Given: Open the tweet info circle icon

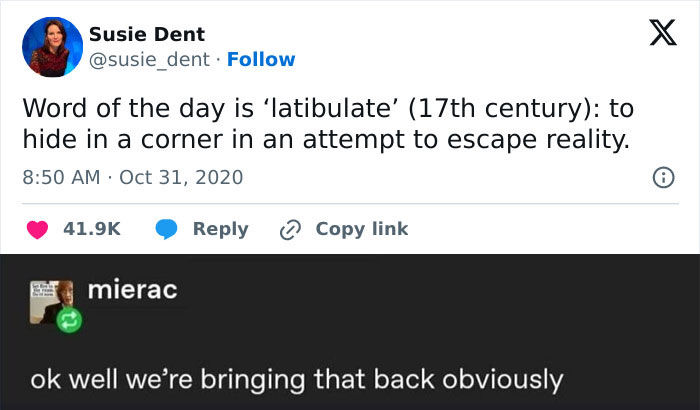Looking at the screenshot, I should [663, 178].
